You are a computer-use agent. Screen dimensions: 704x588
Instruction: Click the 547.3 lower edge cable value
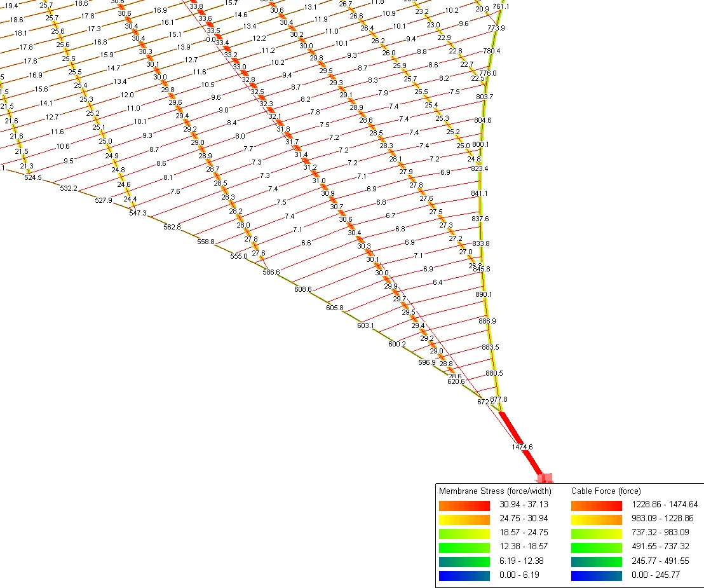[x=138, y=213]
